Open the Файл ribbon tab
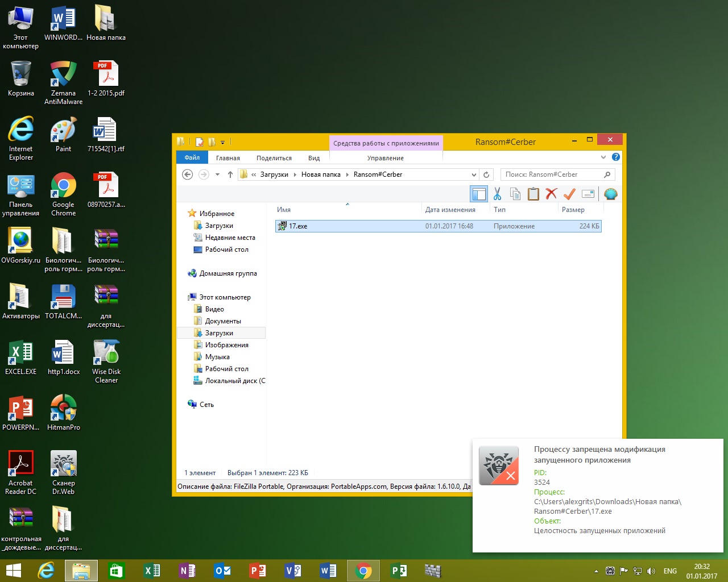This screenshot has width=728, height=582. [192, 157]
